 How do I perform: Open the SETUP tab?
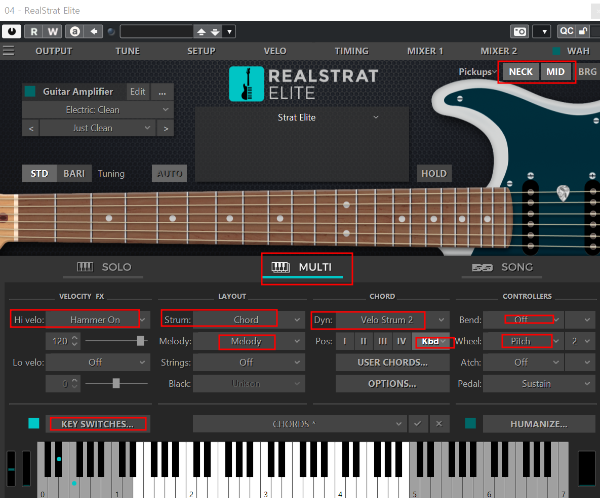(201, 51)
